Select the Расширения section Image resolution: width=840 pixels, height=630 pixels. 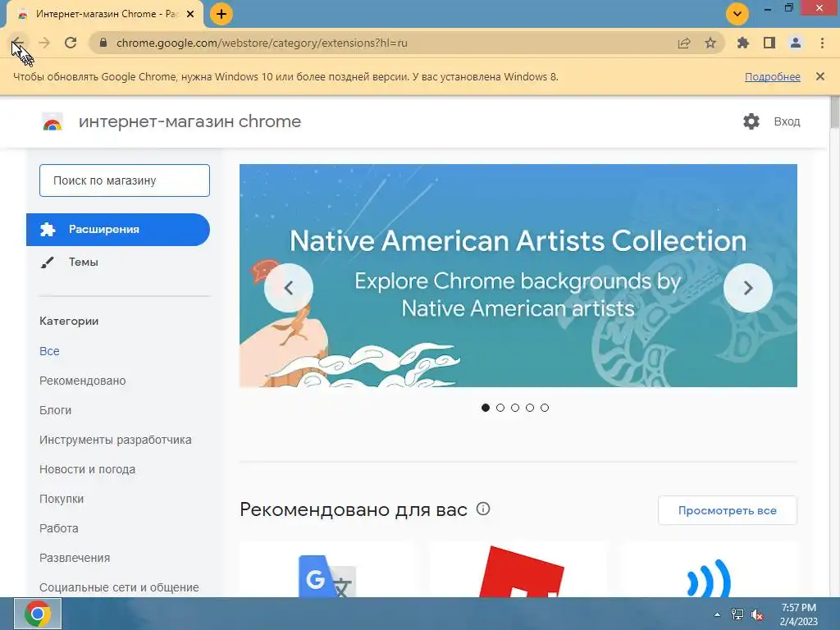118,230
